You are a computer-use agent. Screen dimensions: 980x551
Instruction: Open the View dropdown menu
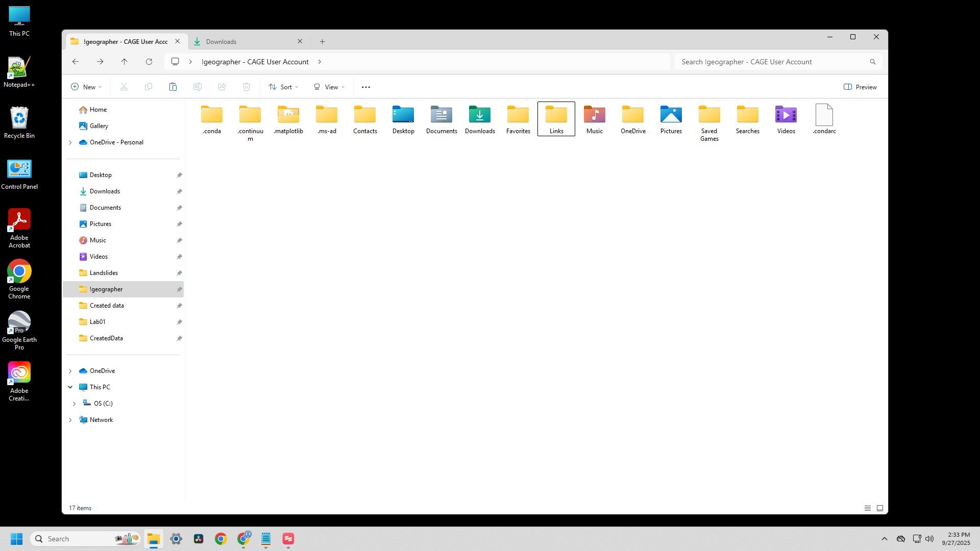[329, 87]
